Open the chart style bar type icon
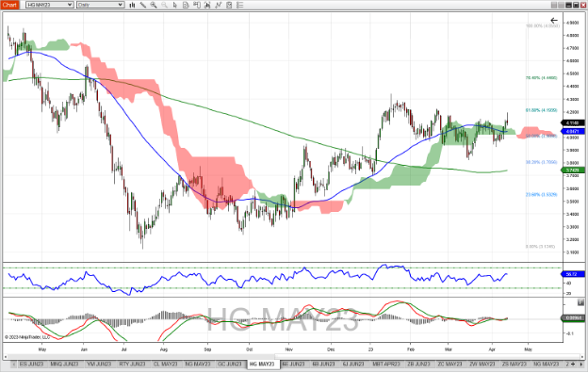This screenshot has width=588, height=373. [132, 5]
